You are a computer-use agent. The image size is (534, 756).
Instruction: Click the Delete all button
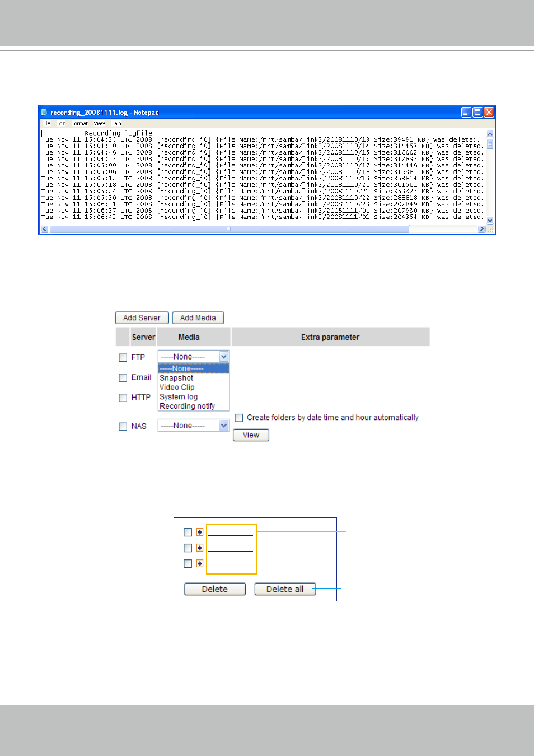[x=285, y=589]
